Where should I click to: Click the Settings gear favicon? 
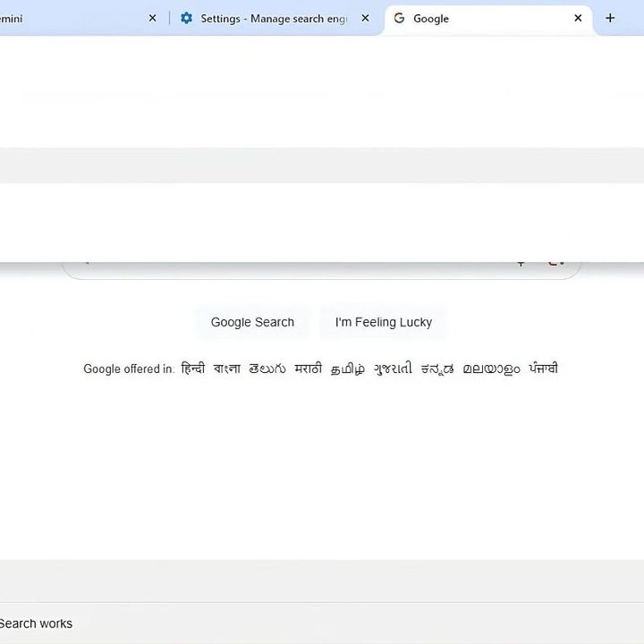(186, 18)
